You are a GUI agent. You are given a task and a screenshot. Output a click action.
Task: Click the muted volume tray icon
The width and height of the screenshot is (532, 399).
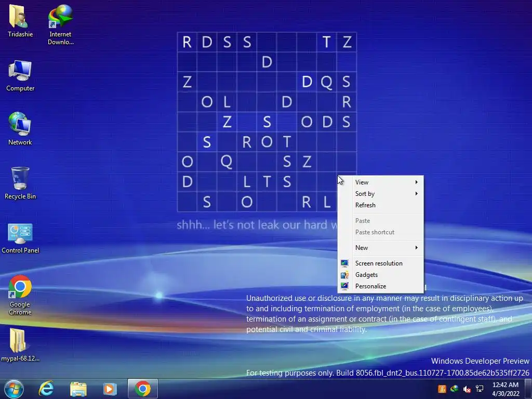(467, 389)
